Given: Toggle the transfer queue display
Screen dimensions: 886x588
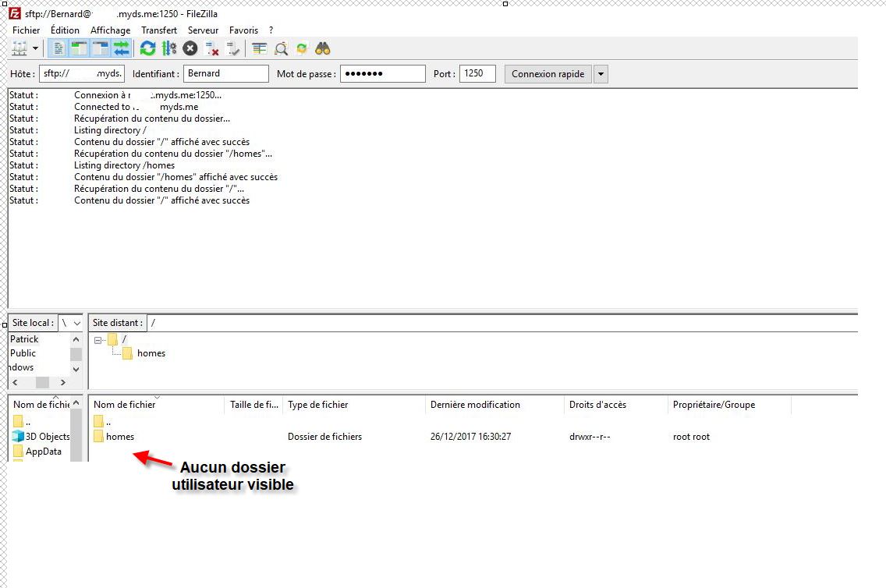Looking at the screenshot, I should point(121,49).
